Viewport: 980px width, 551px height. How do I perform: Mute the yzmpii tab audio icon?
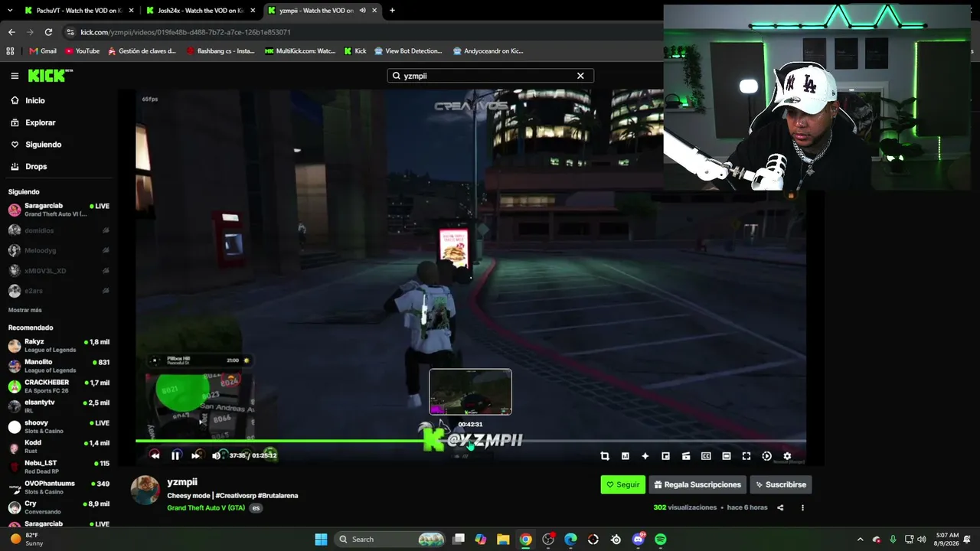pyautogui.click(x=362, y=11)
